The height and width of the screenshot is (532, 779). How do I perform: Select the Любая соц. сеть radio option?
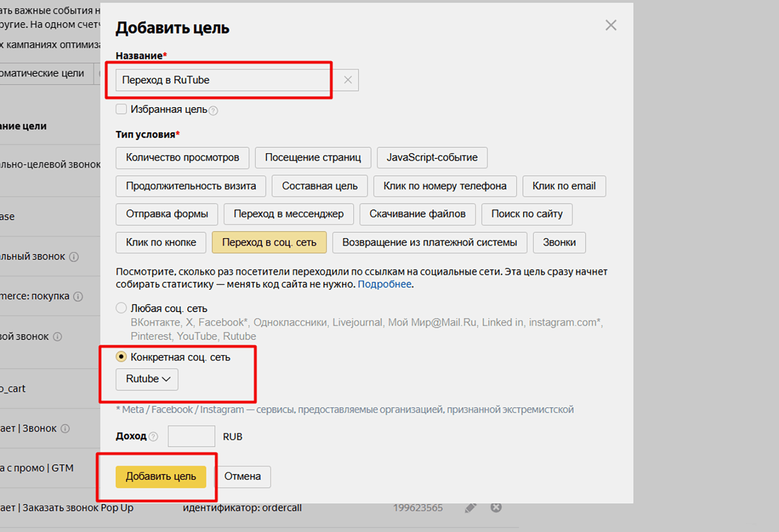pyautogui.click(x=121, y=308)
